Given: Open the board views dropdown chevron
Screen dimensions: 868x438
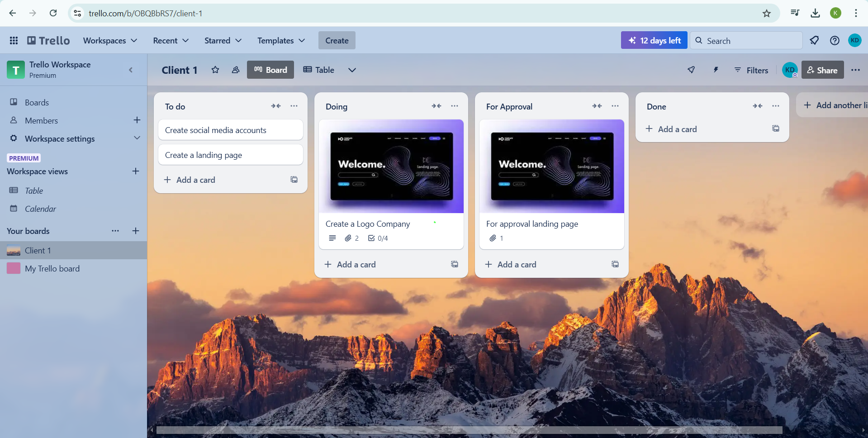Looking at the screenshot, I should click(x=352, y=70).
